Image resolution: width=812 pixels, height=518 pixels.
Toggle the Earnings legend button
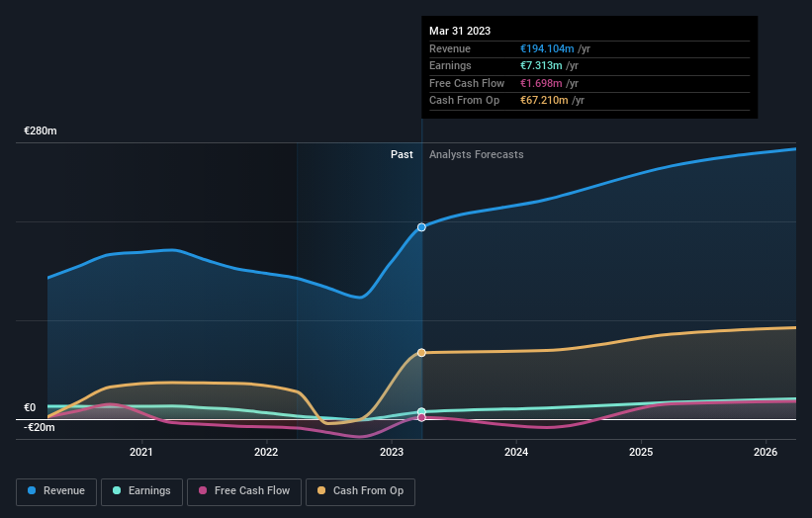coord(141,491)
